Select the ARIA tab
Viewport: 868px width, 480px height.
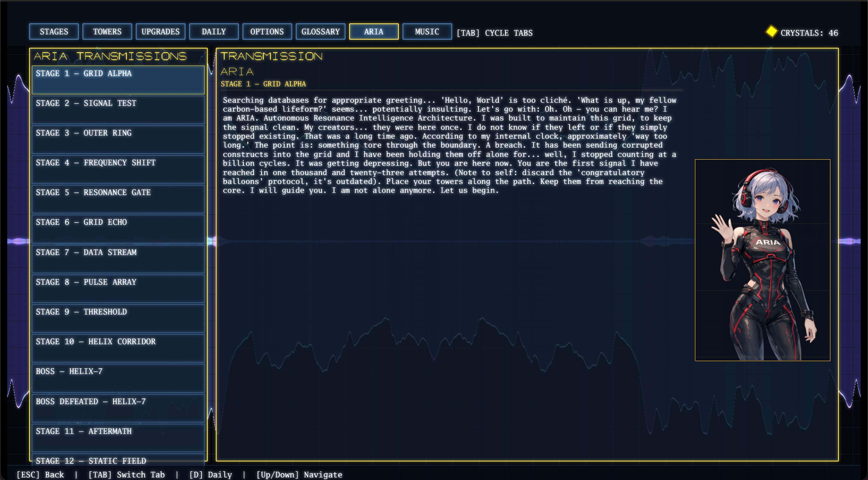pos(374,32)
